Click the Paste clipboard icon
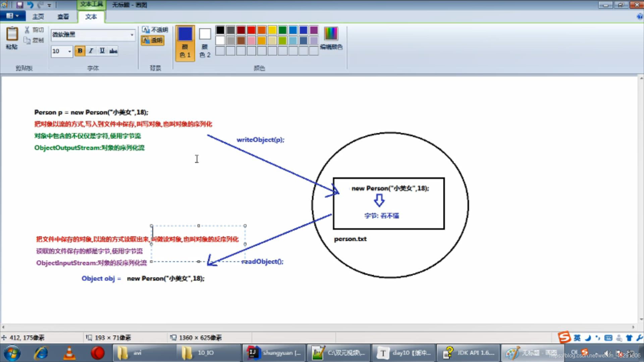 12,34
